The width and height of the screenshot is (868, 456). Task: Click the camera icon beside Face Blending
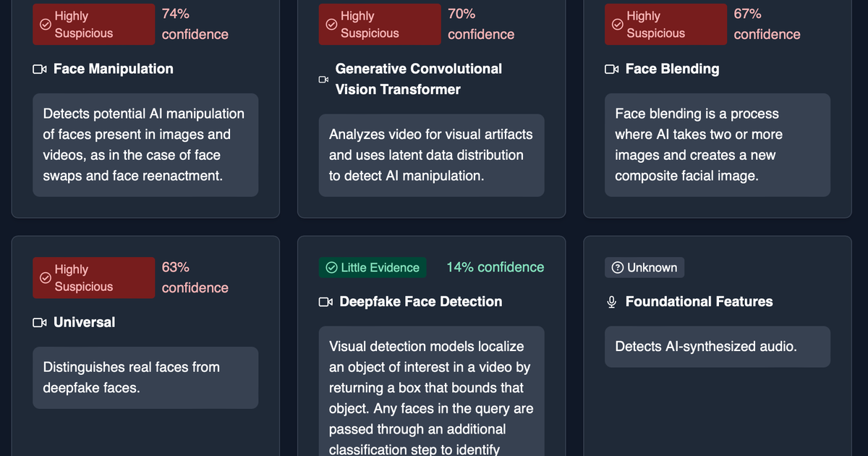coord(612,69)
